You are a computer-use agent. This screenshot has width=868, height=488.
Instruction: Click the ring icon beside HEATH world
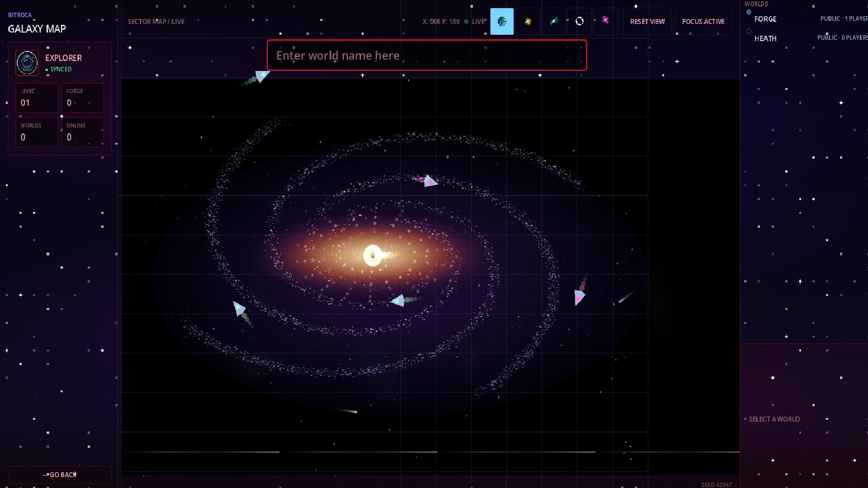click(x=749, y=31)
